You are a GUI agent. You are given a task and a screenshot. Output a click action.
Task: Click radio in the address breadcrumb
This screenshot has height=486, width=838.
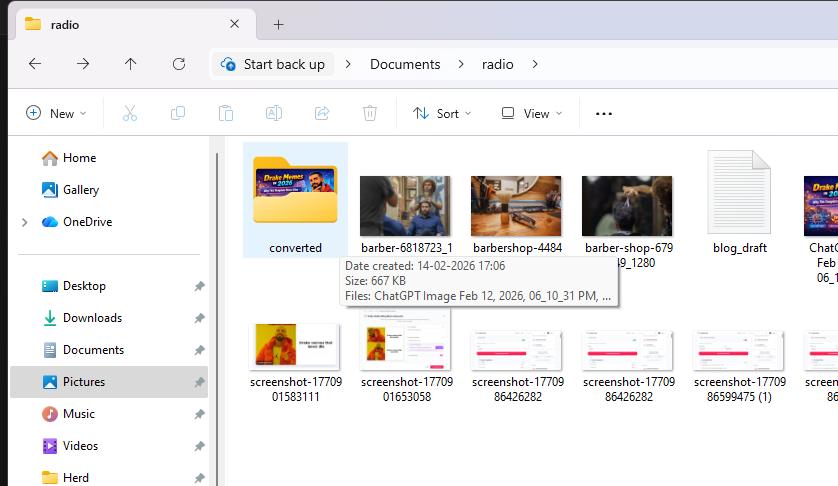tap(498, 64)
